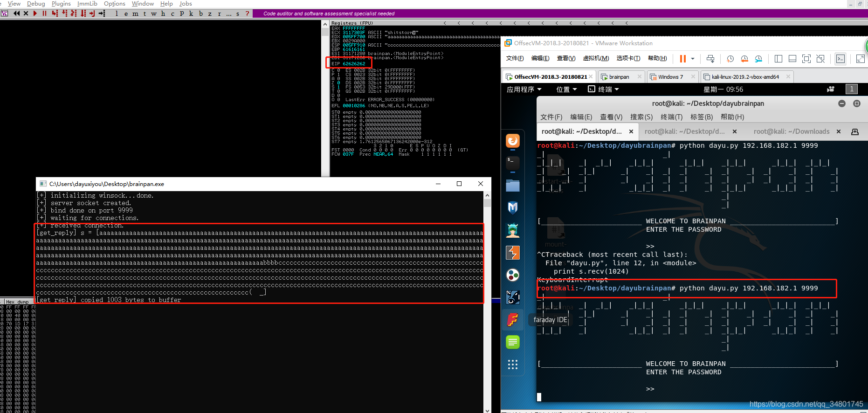The image size is (868, 413).
Task: Click the Kali screen recorder camera icon
Action: pyautogui.click(x=831, y=89)
